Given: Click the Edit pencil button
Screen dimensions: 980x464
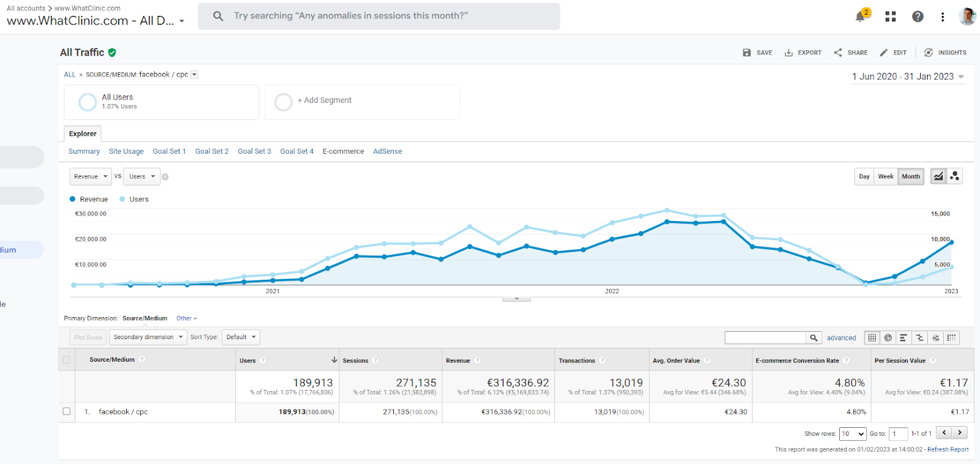Looking at the screenshot, I should point(893,53).
